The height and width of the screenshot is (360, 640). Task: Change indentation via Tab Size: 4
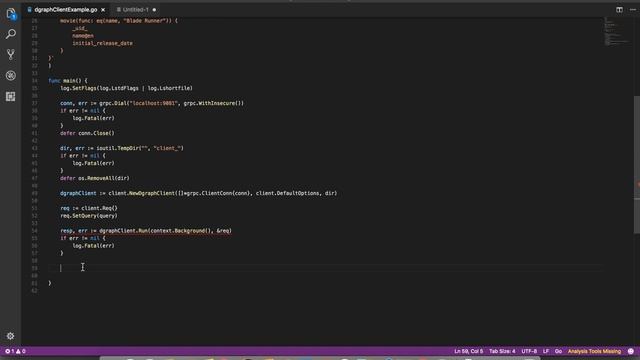coord(502,351)
